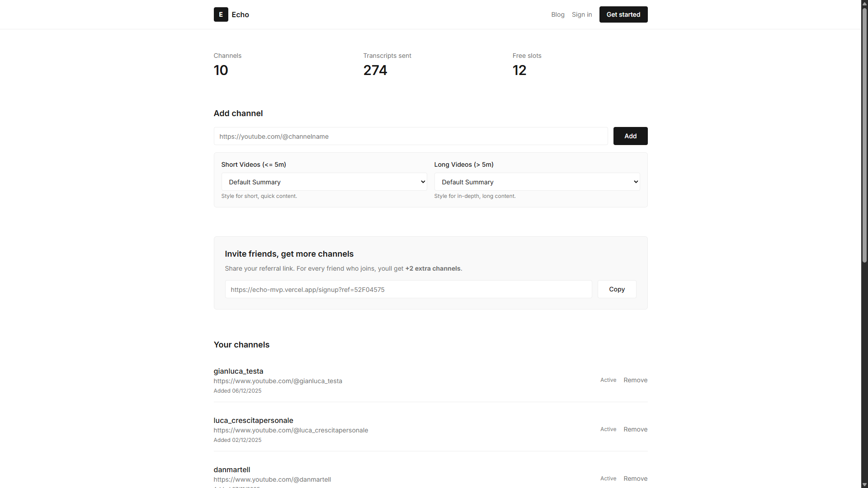Open the Long Videos summary style dropdown

click(537, 182)
